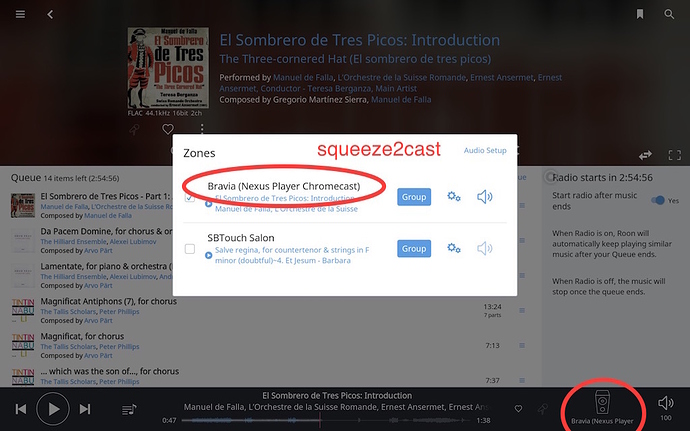Select SBTouch Salon zone entry

click(x=241, y=238)
